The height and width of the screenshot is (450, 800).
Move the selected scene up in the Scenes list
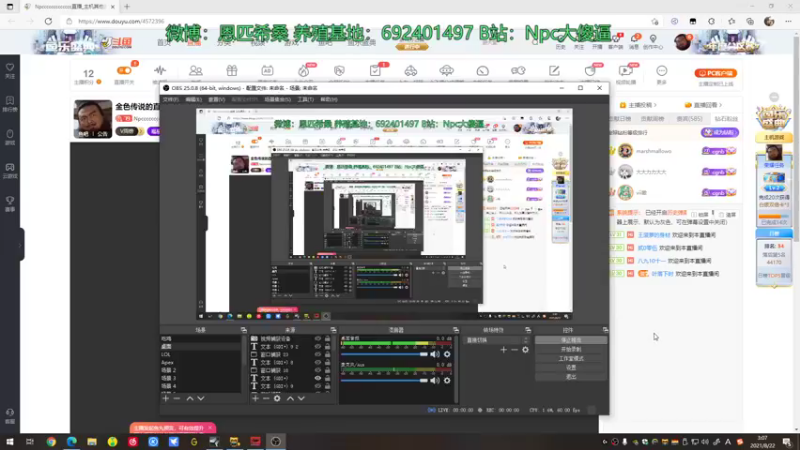coord(190,398)
